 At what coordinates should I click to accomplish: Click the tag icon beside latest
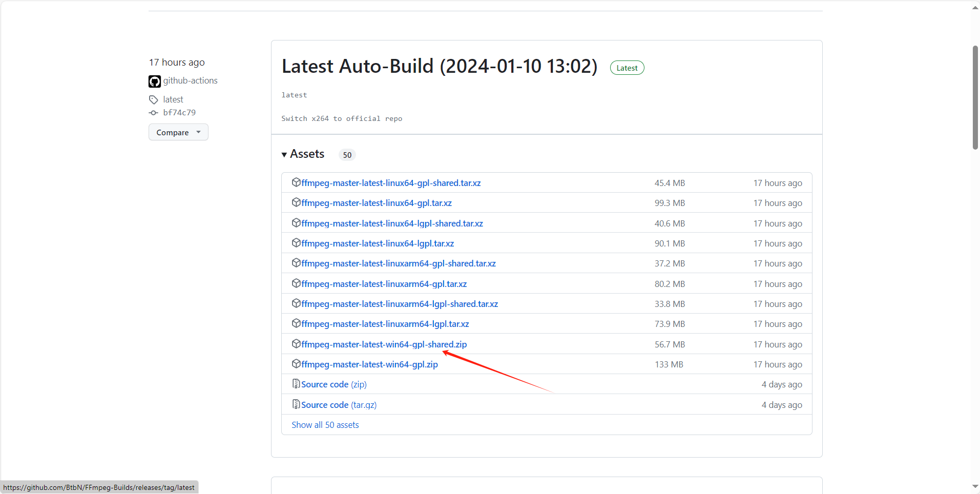coord(154,99)
